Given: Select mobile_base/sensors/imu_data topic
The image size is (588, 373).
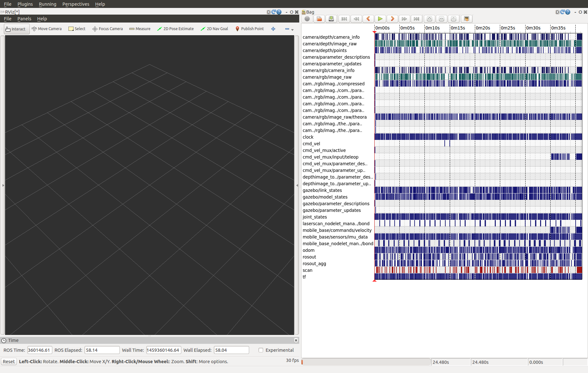Looking at the screenshot, I should (335, 237).
